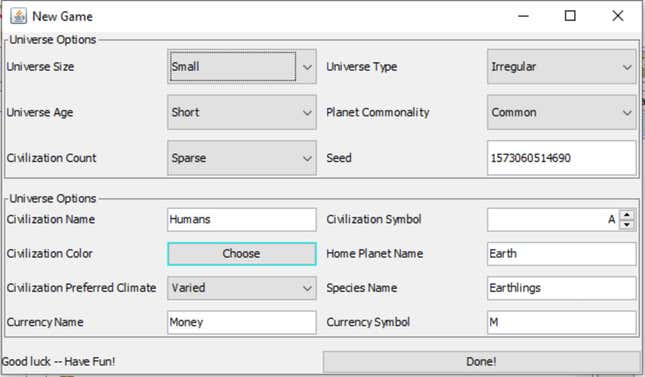
Task: Click the Java icon in the title bar
Action: [x=18, y=16]
